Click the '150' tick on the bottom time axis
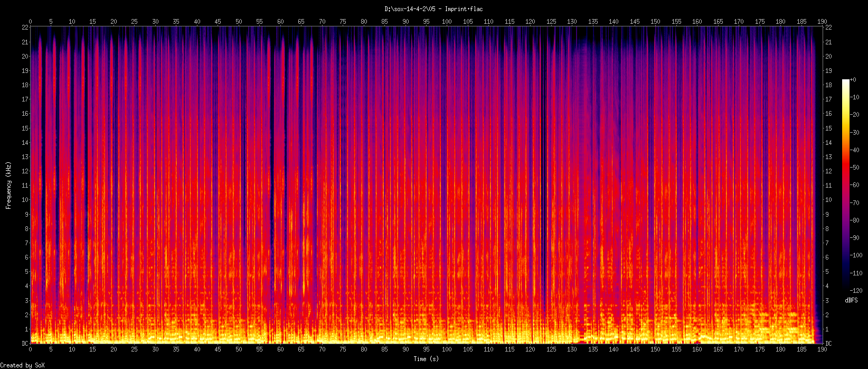The height and width of the screenshot is (369, 868). pos(655,350)
